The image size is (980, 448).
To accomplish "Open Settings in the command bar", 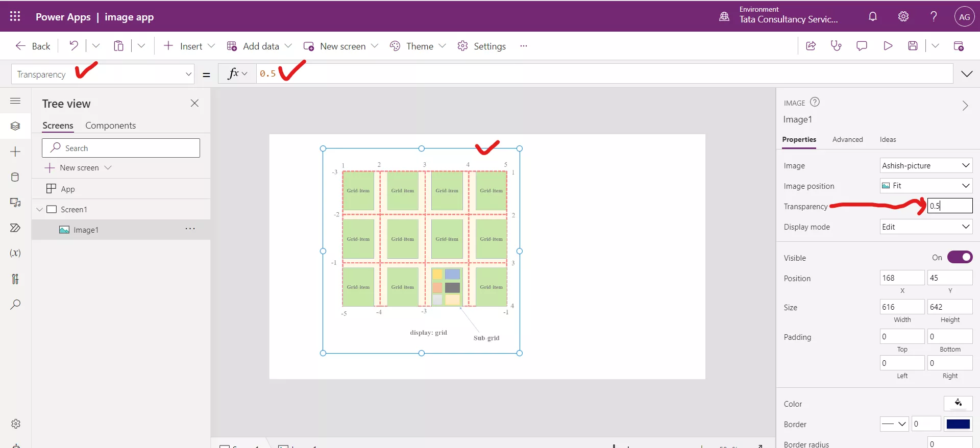I will [x=481, y=46].
